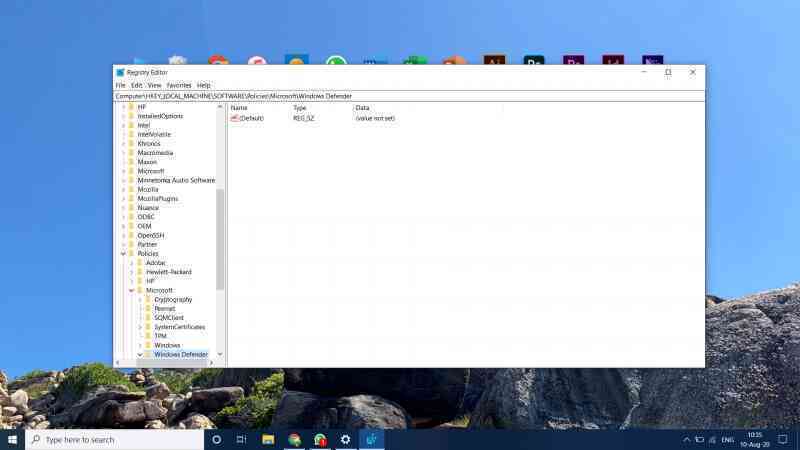Select the (Default) value string icon

(235, 118)
